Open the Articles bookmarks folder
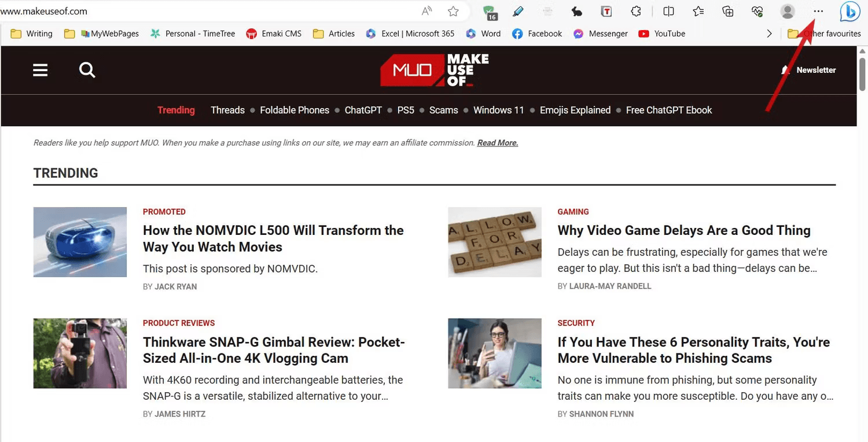 (x=334, y=34)
